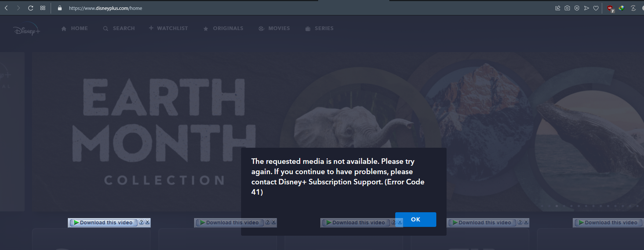Open the Search menu item
The height and width of the screenshot is (250, 644).
tap(119, 28)
